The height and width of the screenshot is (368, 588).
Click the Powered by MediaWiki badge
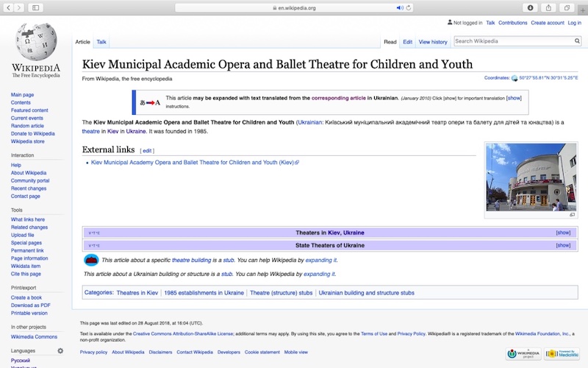pyautogui.click(x=562, y=354)
